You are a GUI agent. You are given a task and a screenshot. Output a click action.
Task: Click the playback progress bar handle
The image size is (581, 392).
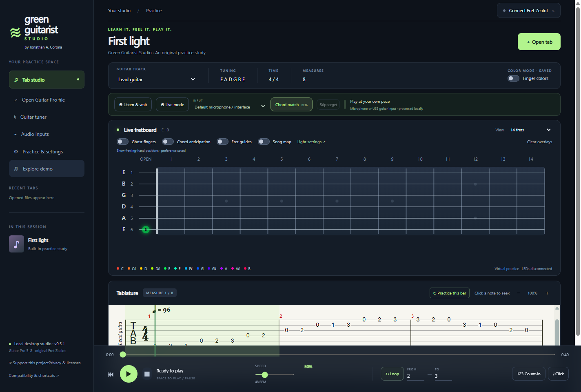coord(123,354)
